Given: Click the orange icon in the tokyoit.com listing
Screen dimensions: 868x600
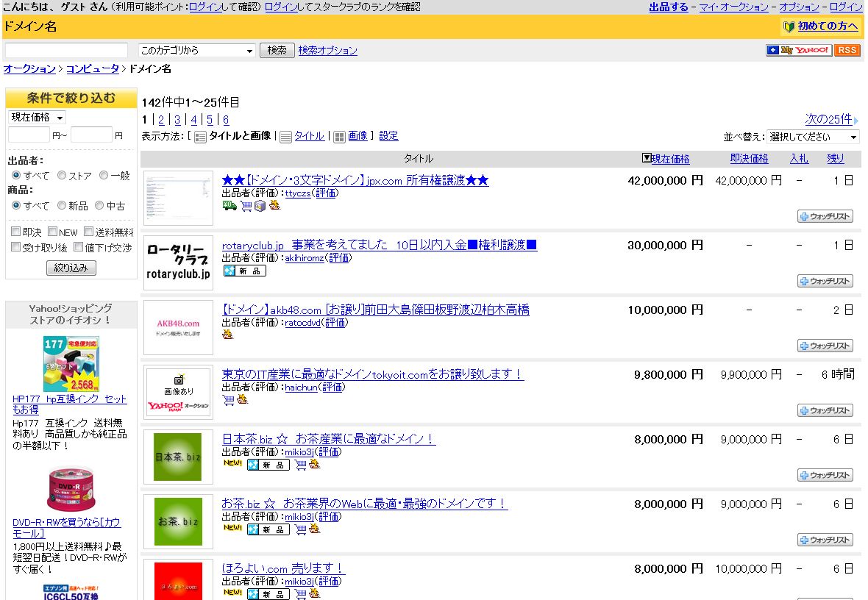Looking at the screenshot, I should [243, 399].
